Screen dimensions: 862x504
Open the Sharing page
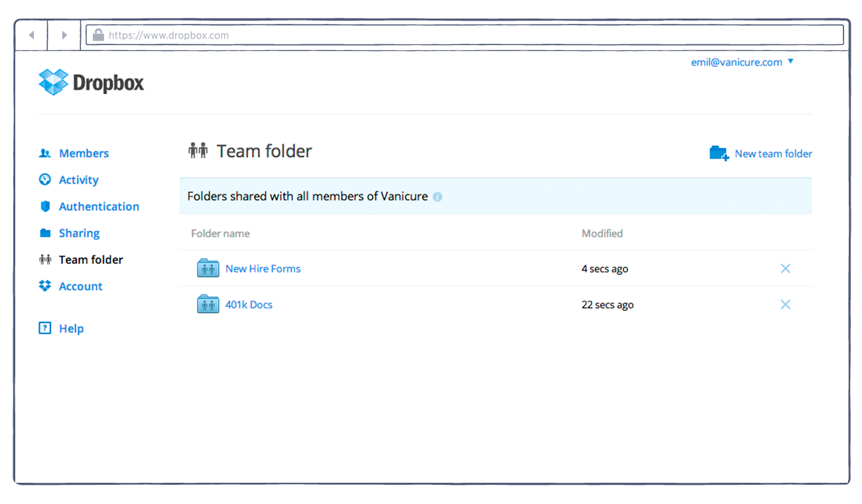[79, 233]
